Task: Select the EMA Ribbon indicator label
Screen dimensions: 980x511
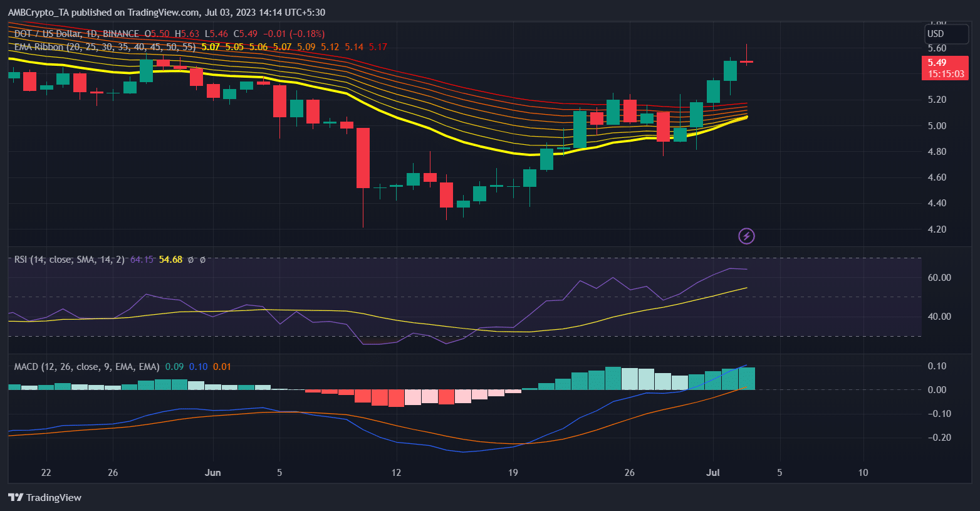Action: click(x=39, y=47)
